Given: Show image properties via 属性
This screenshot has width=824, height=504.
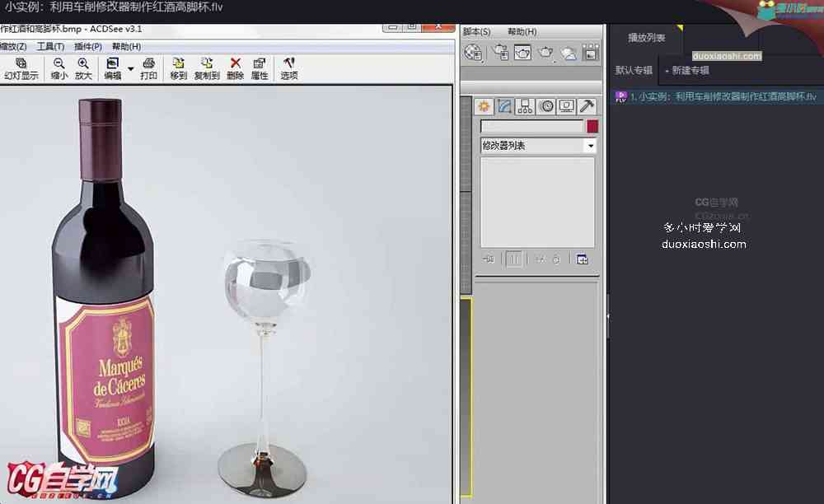Looking at the screenshot, I should coord(260,69).
